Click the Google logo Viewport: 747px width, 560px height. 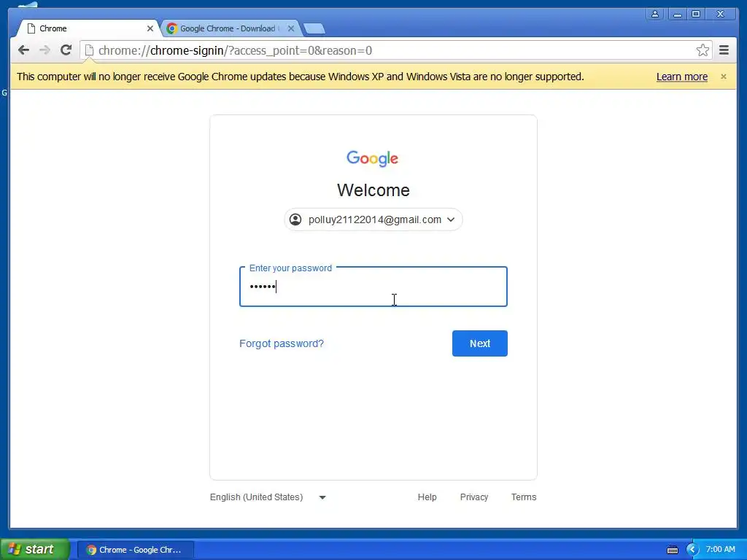(x=373, y=158)
